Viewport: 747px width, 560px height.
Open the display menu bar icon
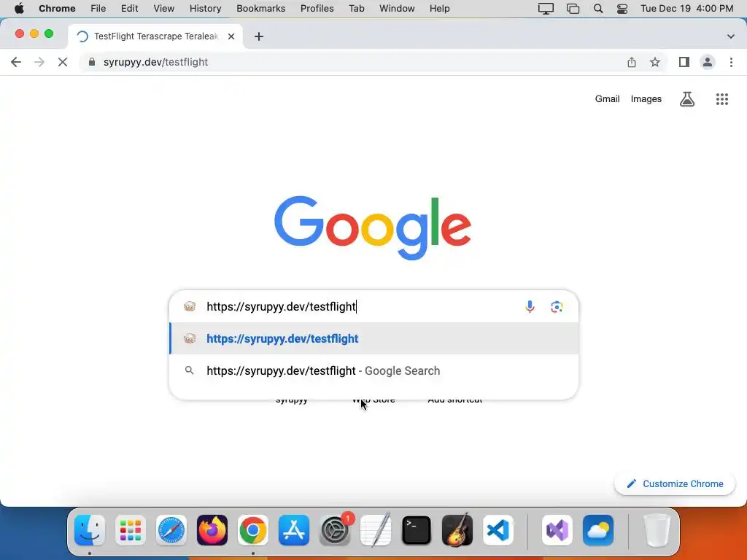click(x=546, y=9)
